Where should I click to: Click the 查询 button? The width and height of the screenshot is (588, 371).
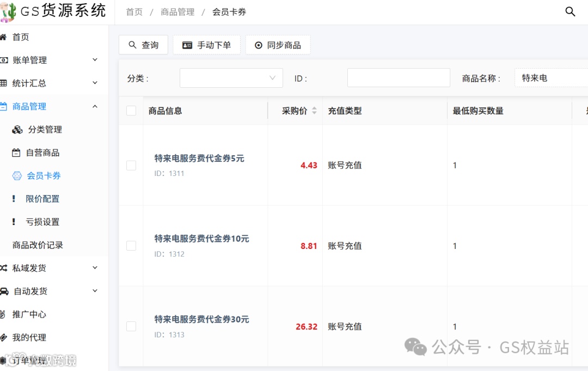click(x=143, y=45)
